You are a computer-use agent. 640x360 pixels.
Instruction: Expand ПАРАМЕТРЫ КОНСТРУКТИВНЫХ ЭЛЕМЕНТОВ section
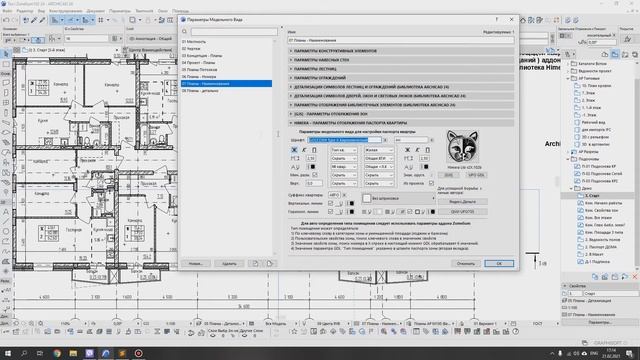(x=401, y=51)
